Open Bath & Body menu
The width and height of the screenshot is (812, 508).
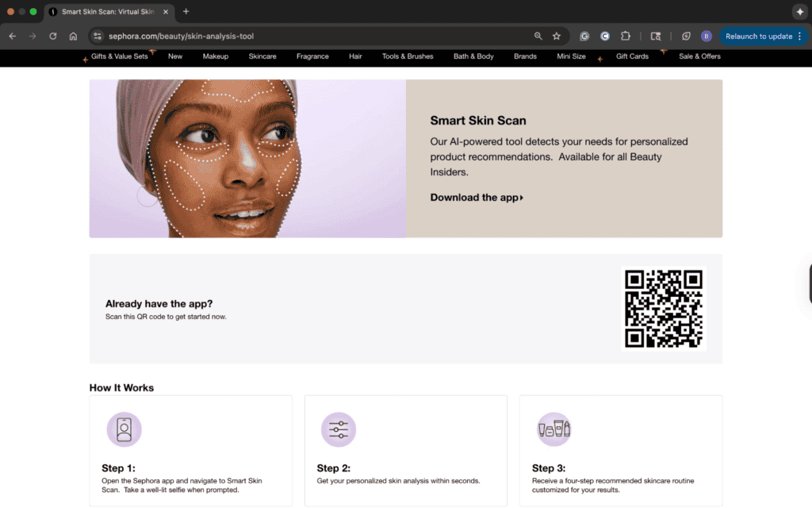point(473,56)
